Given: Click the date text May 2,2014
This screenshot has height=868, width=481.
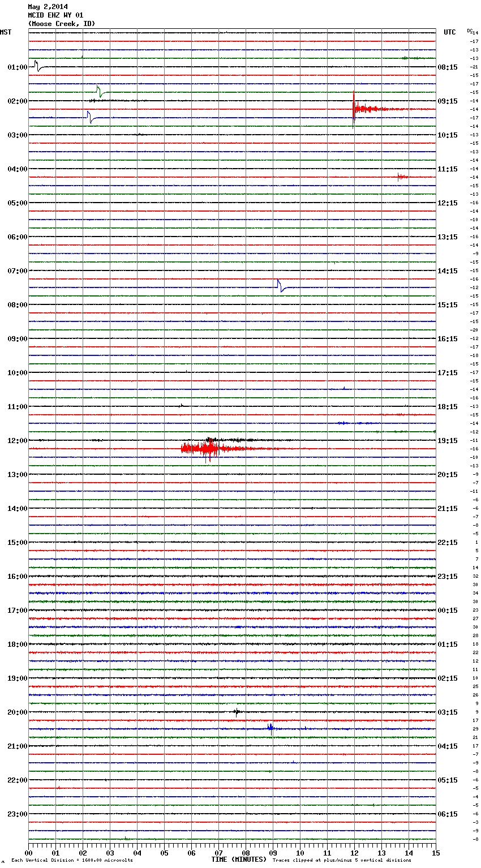Looking at the screenshot, I should pyautogui.click(x=48, y=7).
